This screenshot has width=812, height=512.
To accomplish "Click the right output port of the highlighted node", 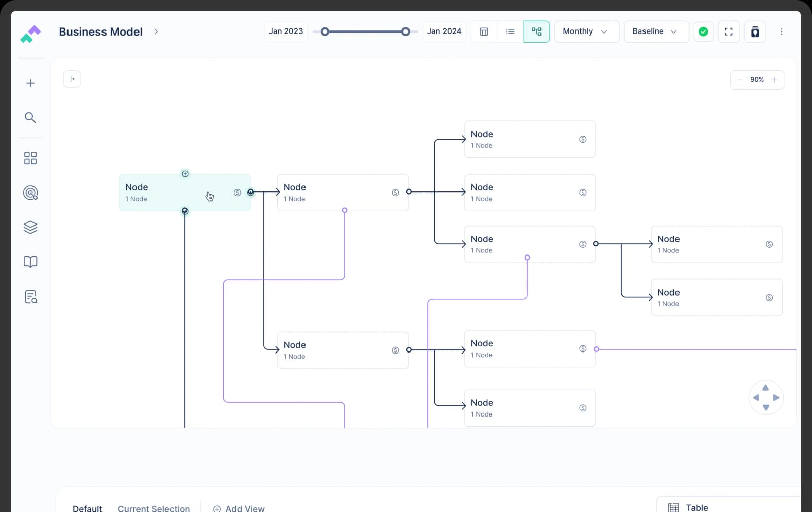I will (250, 192).
